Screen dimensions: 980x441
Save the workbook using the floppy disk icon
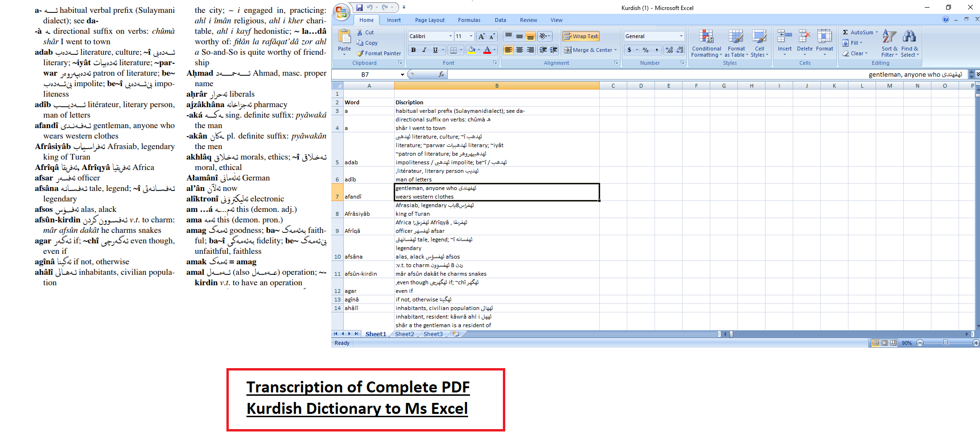click(x=359, y=8)
